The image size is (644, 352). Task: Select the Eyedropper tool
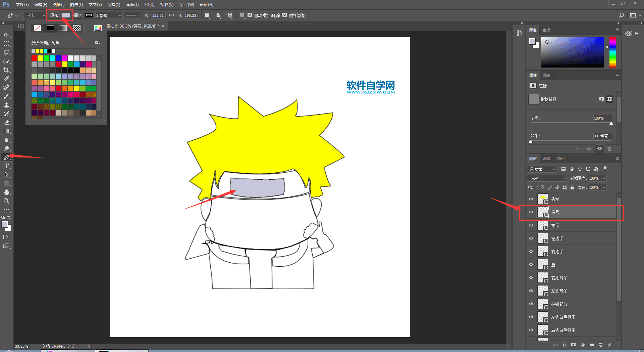click(6, 79)
